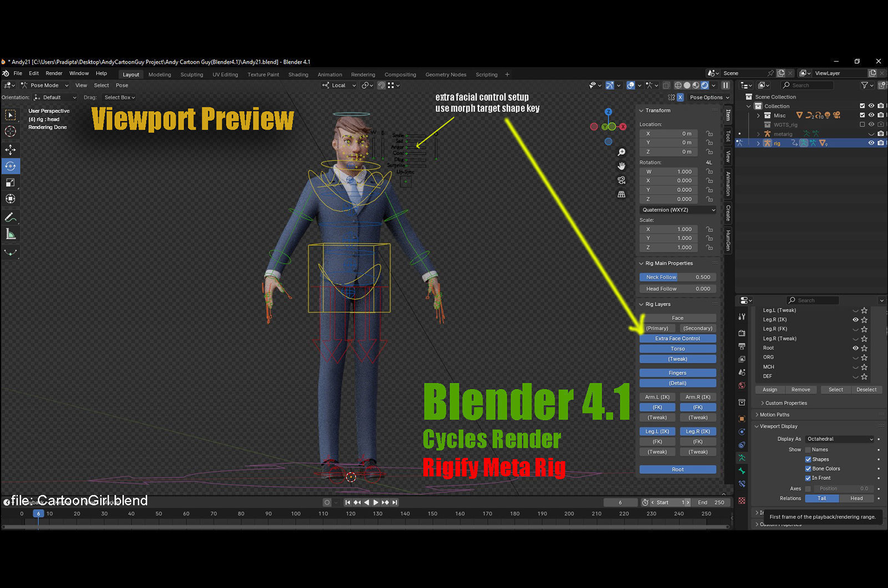The height and width of the screenshot is (588, 888).
Task: Open Pose Options dropdown
Action: [709, 98]
